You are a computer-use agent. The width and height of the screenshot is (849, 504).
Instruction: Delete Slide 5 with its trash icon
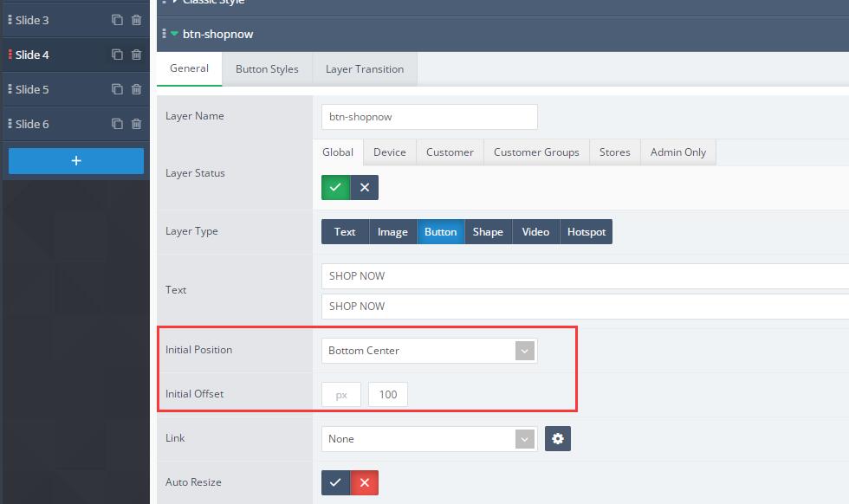137,89
